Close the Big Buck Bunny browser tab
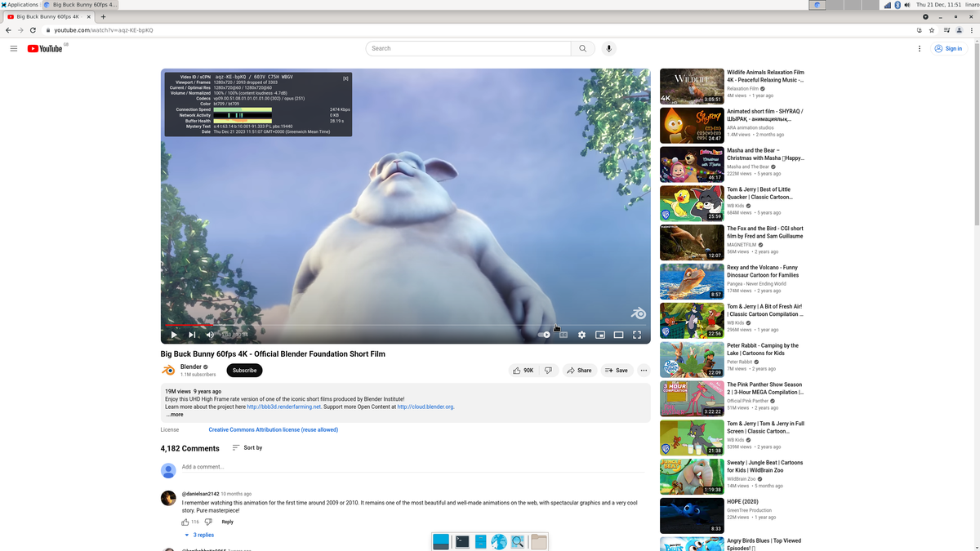 point(88,16)
